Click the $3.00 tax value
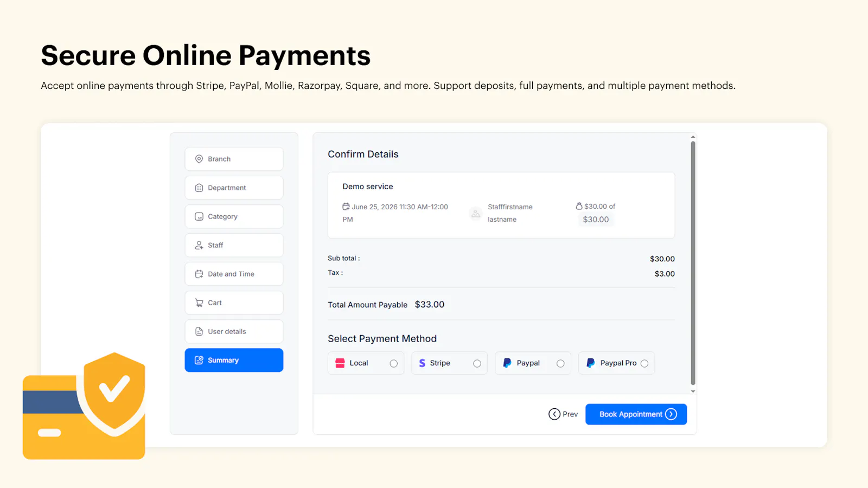Viewport: 868px width, 488px height. [665, 274]
